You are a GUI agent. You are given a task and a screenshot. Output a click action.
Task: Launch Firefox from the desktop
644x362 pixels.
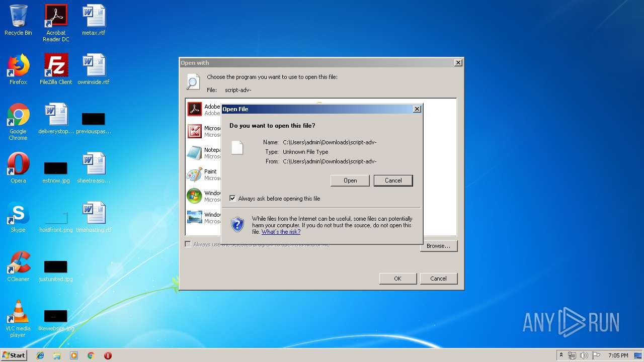point(18,69)
